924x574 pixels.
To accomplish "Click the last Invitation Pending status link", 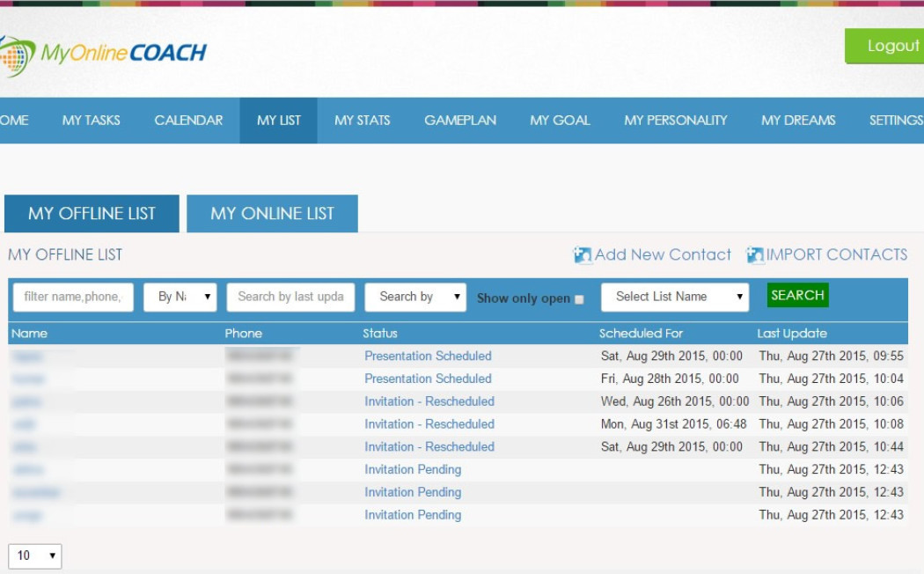I will click(x=413, y=515).
